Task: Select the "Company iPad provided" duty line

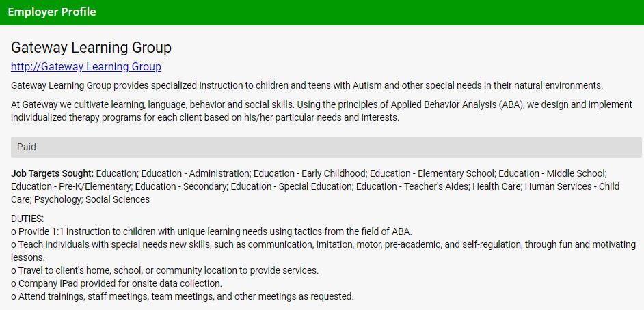Action: point(117,283)
